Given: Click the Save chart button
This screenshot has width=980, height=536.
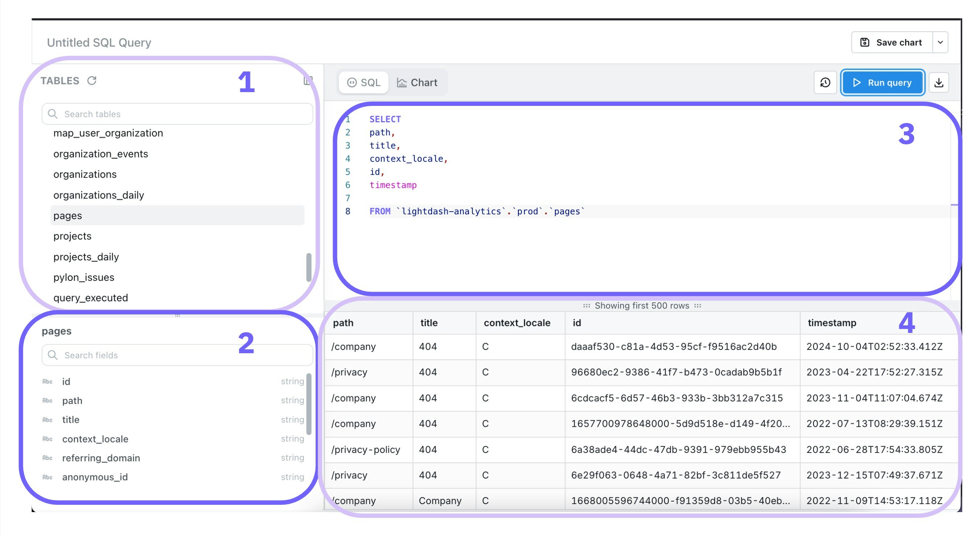Looking at the screenshot, I should 891,42.
